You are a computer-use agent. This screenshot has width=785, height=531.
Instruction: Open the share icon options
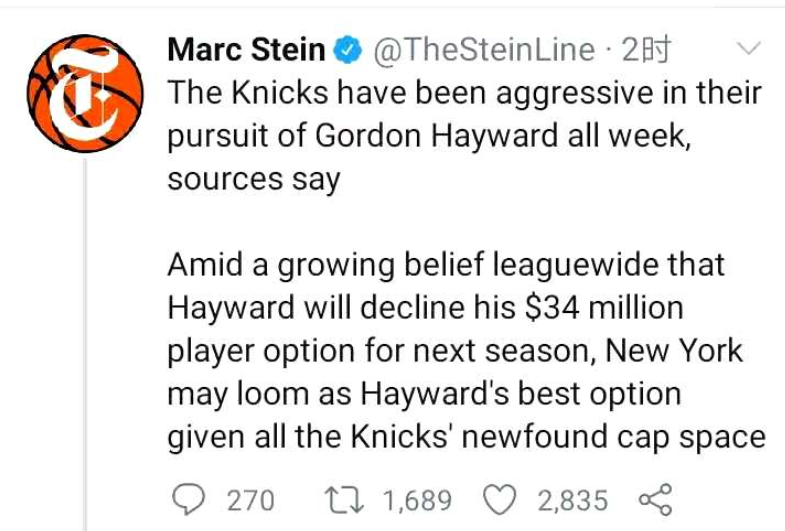(655, 499)
